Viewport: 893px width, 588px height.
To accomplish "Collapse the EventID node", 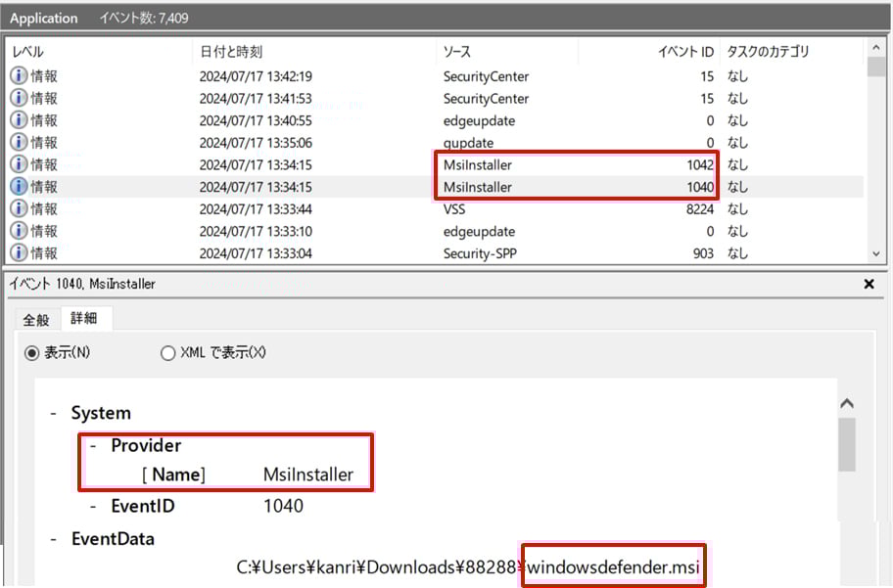I will coord(93,506).
